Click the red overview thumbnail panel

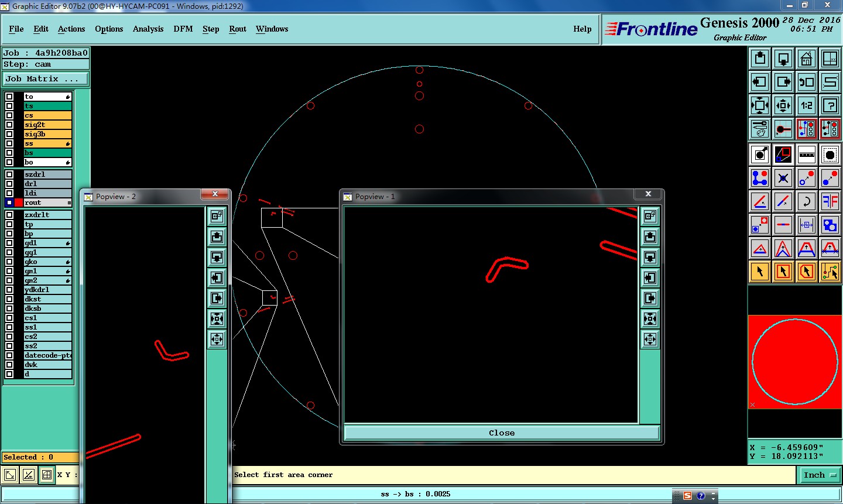(794, 362)
